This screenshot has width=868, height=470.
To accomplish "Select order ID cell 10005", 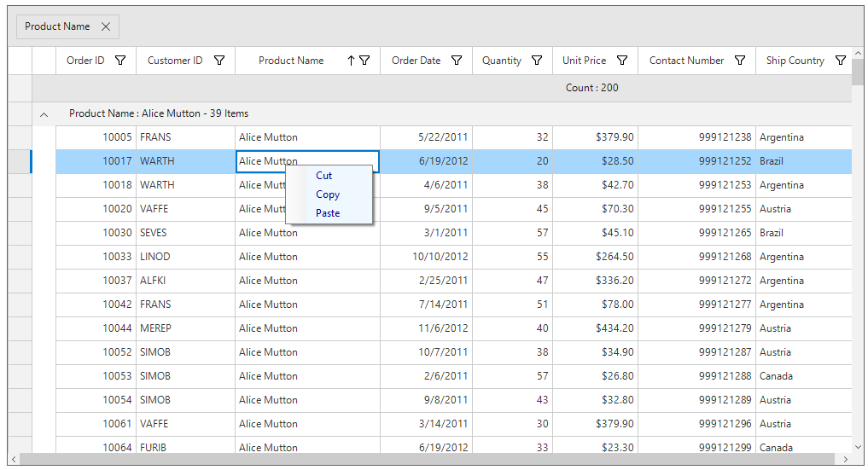I will (x=96, y=137).
